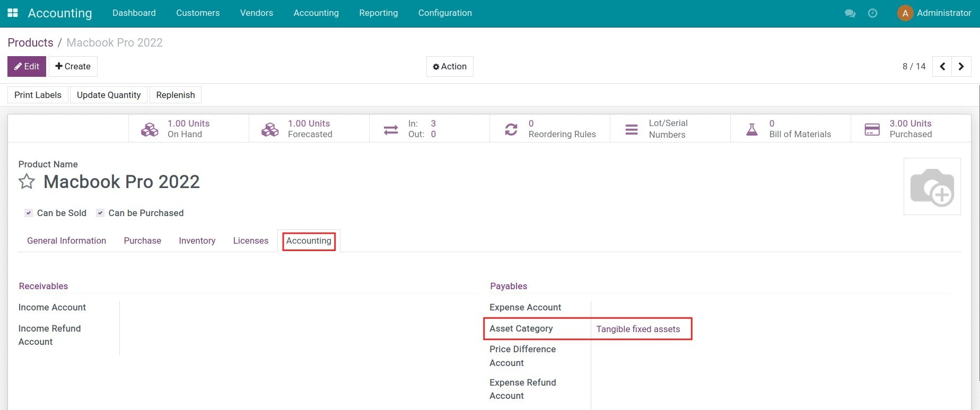980x410 pixels.
Task: Open Reporting menu
Action: [379, 13]
